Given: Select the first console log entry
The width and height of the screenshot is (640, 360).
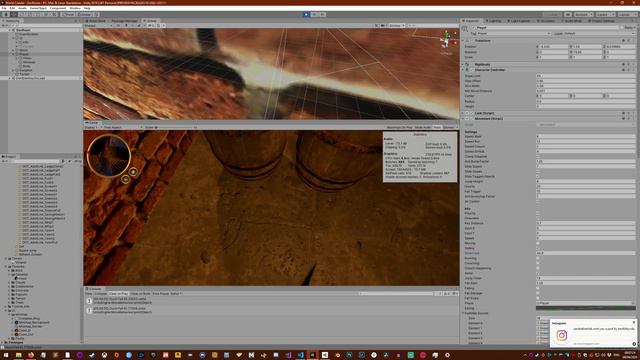Looking at the screenshot, I should pyautogui.click(x=271, y=301).
